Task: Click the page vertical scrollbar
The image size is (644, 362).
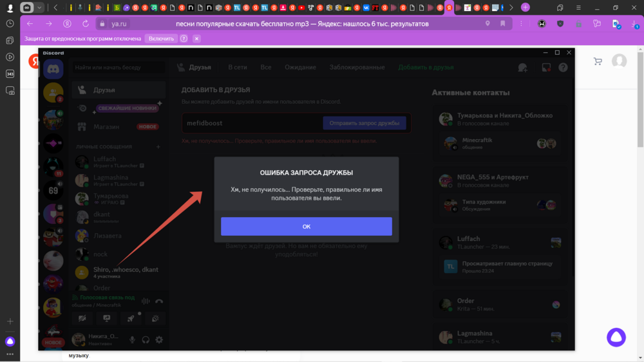Action: tap(641, 99)
